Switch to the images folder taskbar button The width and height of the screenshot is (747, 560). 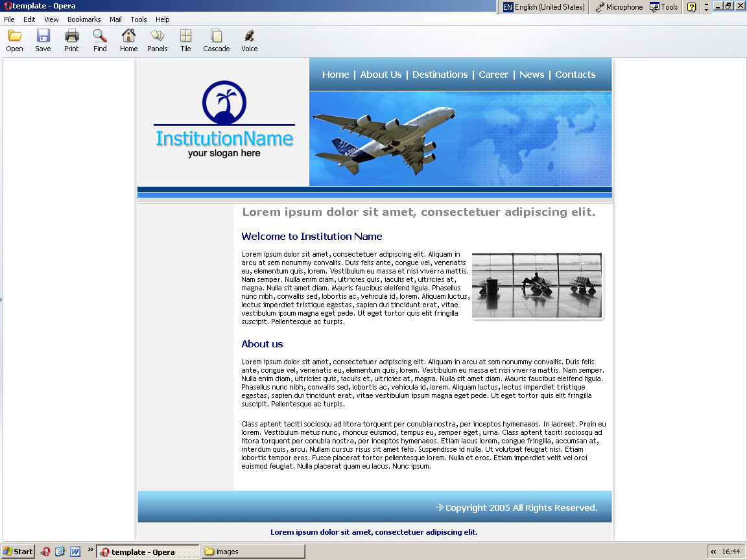[x=253, y=552]
